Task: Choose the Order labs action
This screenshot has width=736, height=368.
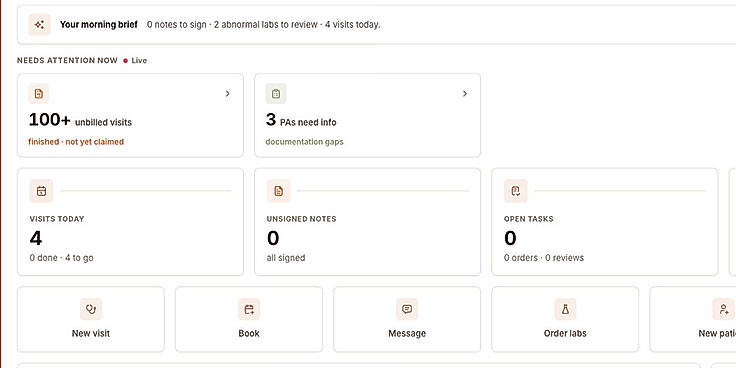Action: pos(565,319)
